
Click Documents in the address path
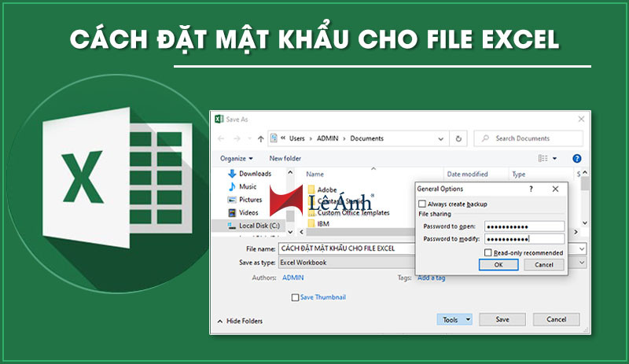pos(367,138)
